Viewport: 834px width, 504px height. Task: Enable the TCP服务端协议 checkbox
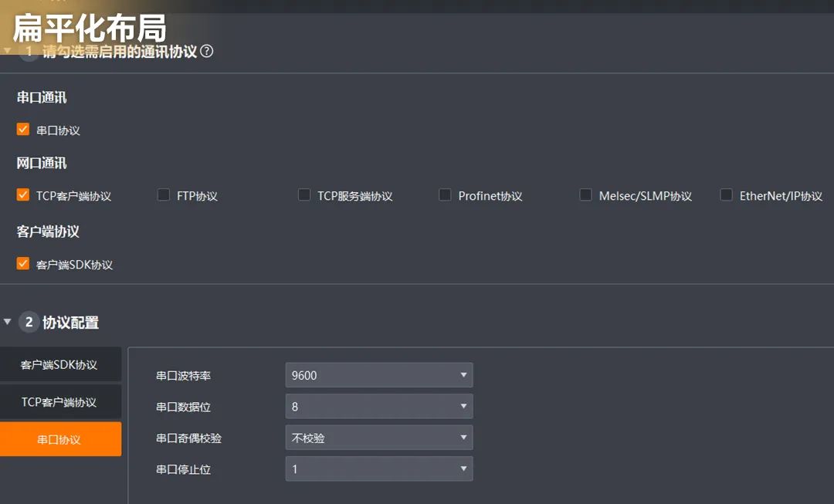(x=304, y=195)
